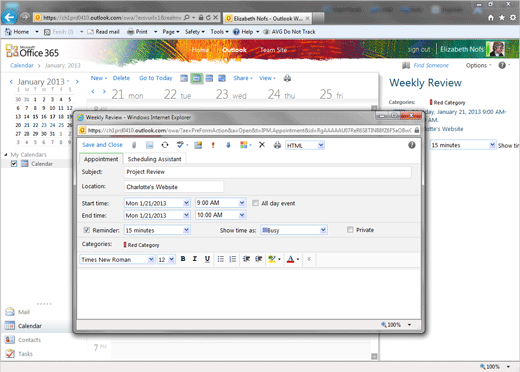Open the categories colored squares icon
This screenshot has width=520, height=372.
pos(244,145)
